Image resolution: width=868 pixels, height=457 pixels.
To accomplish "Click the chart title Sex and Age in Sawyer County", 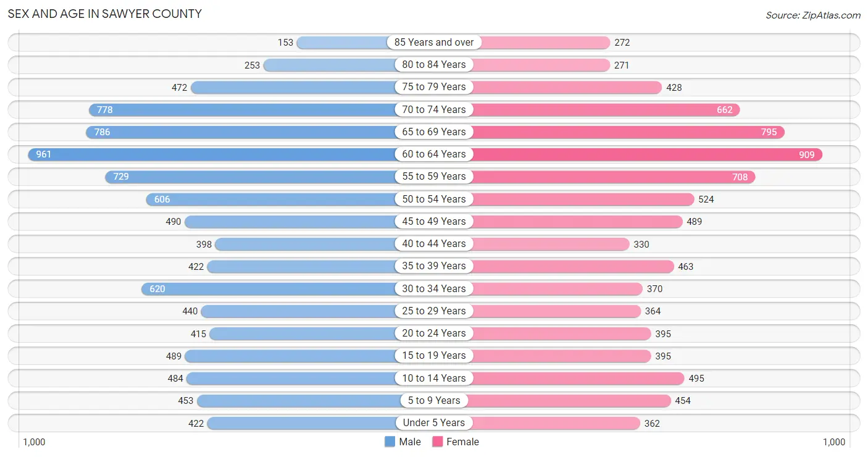I will (x=105, y=14).
